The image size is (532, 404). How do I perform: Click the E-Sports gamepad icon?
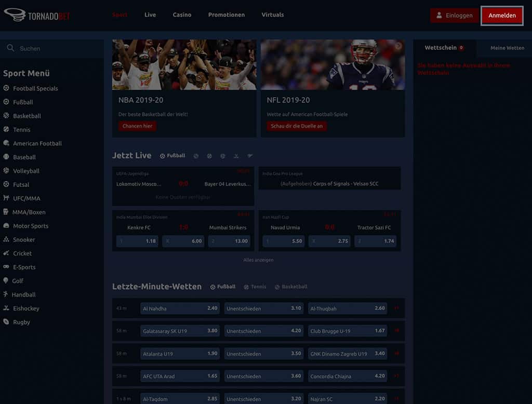[6, 266]
